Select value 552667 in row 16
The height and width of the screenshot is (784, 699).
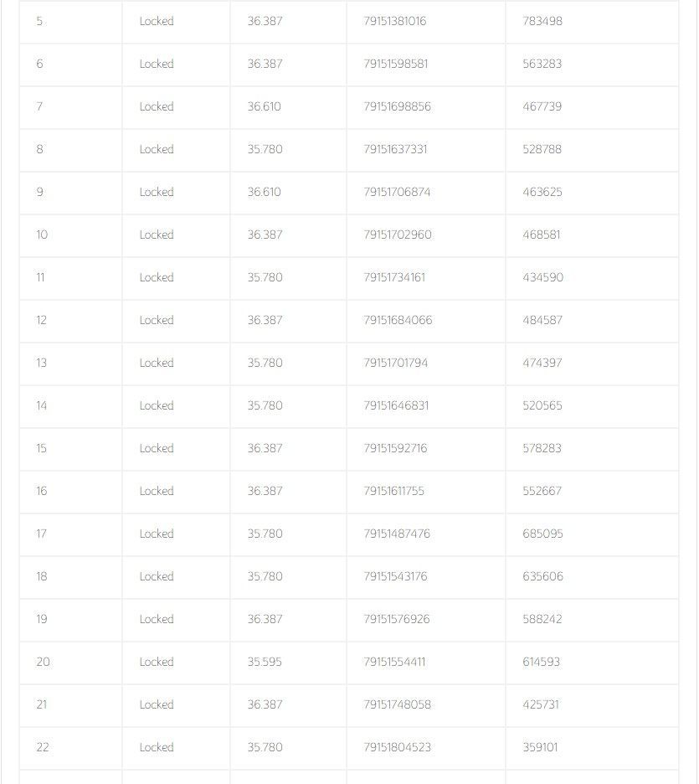tap(542, 492)
